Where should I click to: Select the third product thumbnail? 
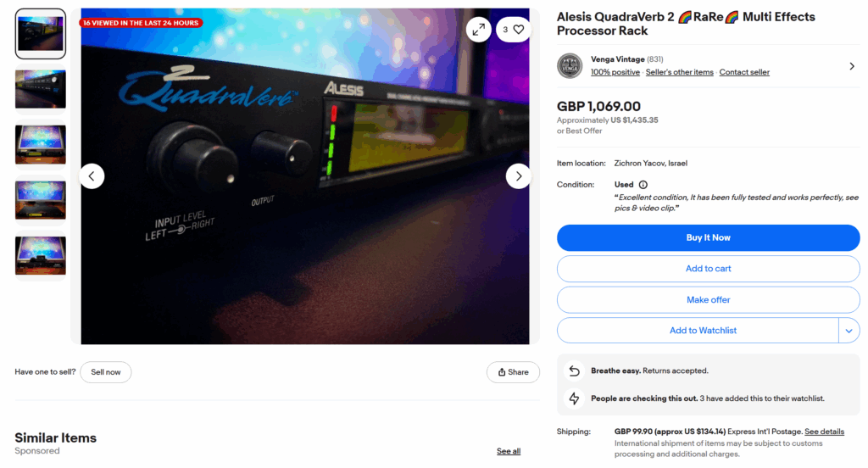pyautogui.click(x=41, y=144)
